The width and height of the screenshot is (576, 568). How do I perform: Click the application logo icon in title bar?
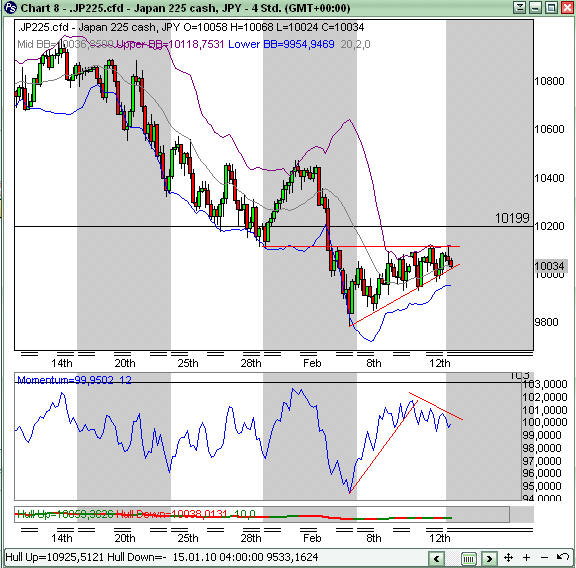(x=10, y=8)
